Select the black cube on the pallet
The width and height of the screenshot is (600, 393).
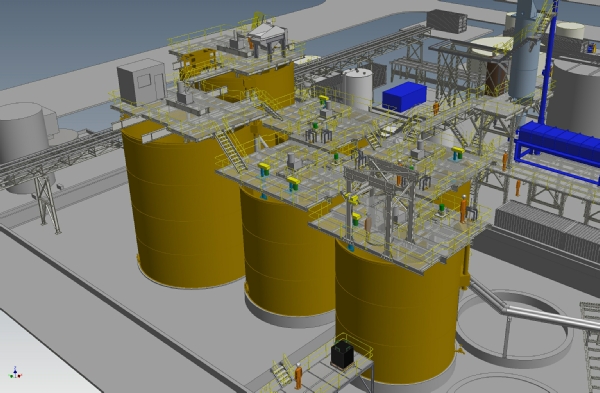[342, 354]
